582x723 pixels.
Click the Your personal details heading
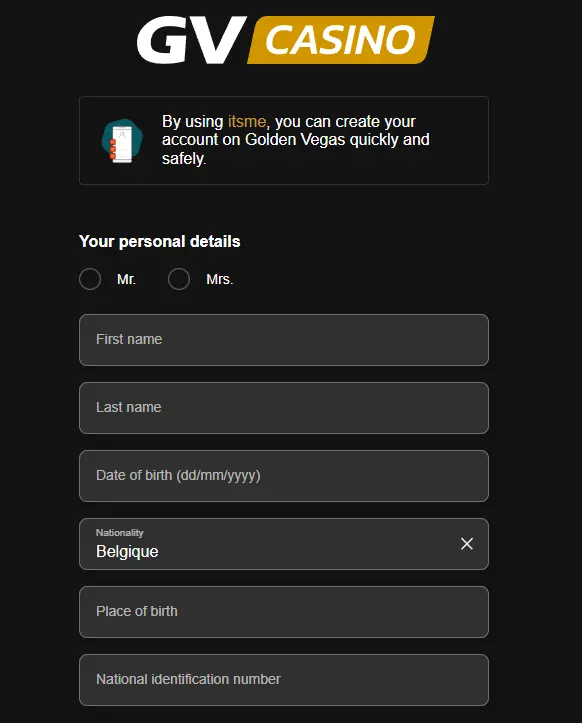click(160, 241)
